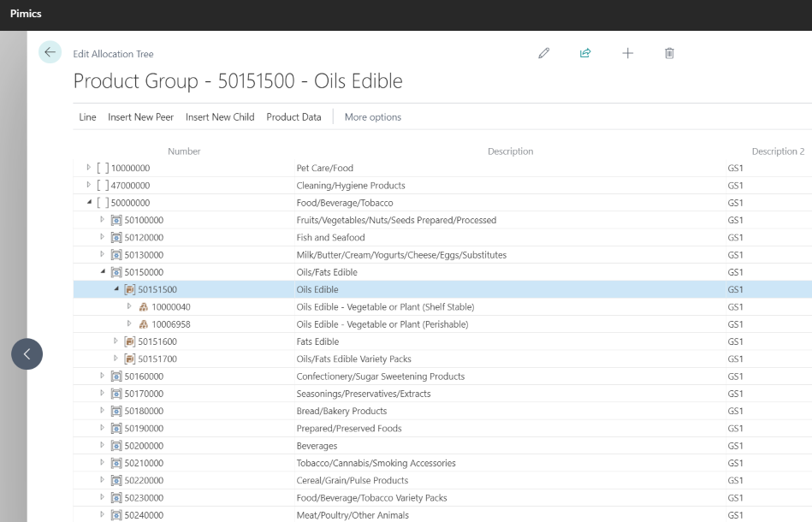Viewport: 812px width, 522px height.
Task: Open the Product Data menu
Action: [293, 117]
